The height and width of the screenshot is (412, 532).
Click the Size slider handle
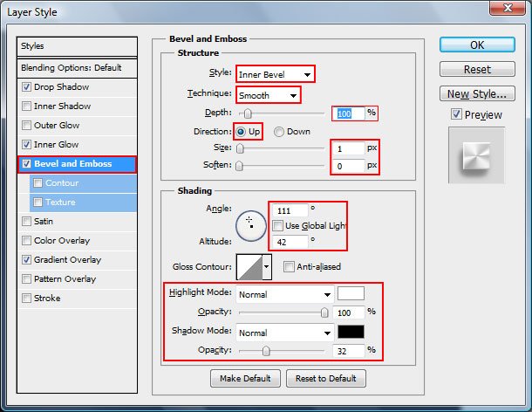click(x=240, y=148)
